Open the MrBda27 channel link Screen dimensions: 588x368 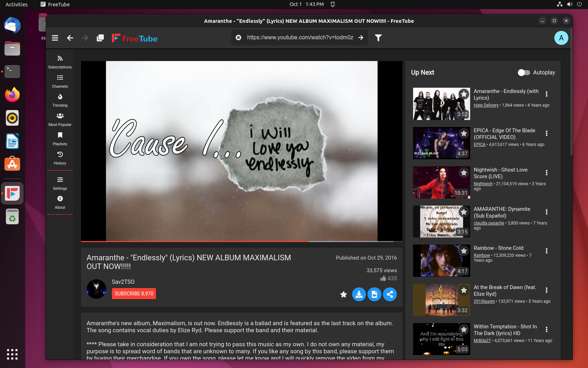click(x=482, y=341)
